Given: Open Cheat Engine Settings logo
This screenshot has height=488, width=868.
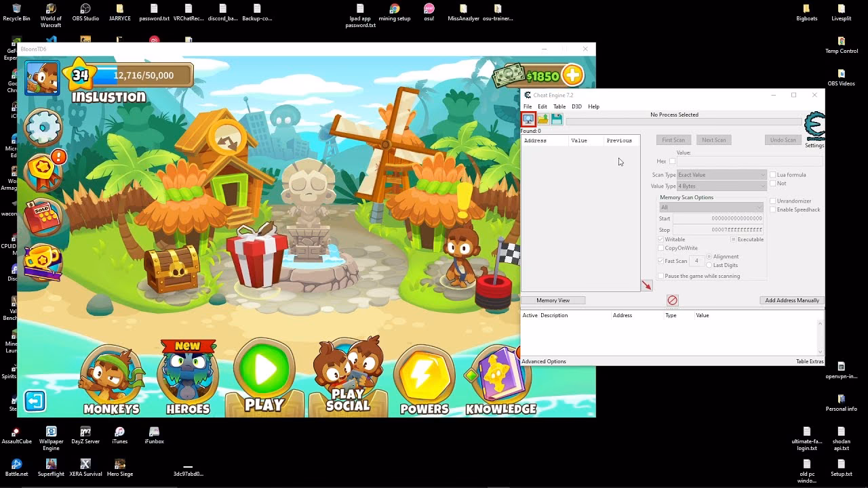Looking at the screenshot, I should pos(814,127).
